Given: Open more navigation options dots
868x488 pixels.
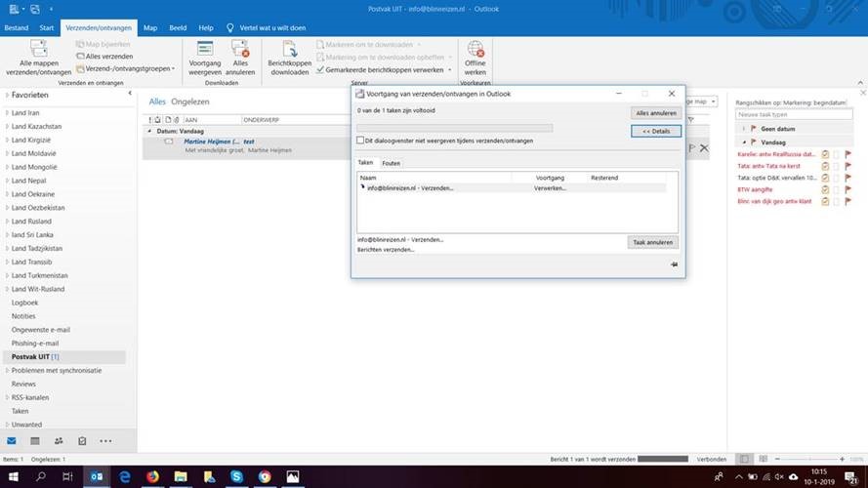Looking at the screenshot, I should [x=105, y=441].
